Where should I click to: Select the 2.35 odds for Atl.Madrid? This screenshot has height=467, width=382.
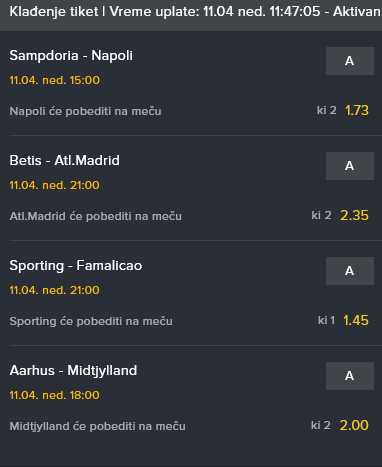354,215
